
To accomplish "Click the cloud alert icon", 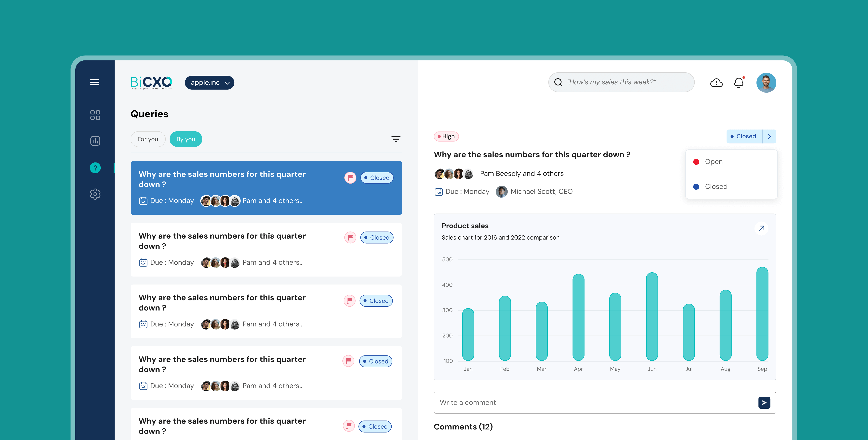I will coord(716,83).
